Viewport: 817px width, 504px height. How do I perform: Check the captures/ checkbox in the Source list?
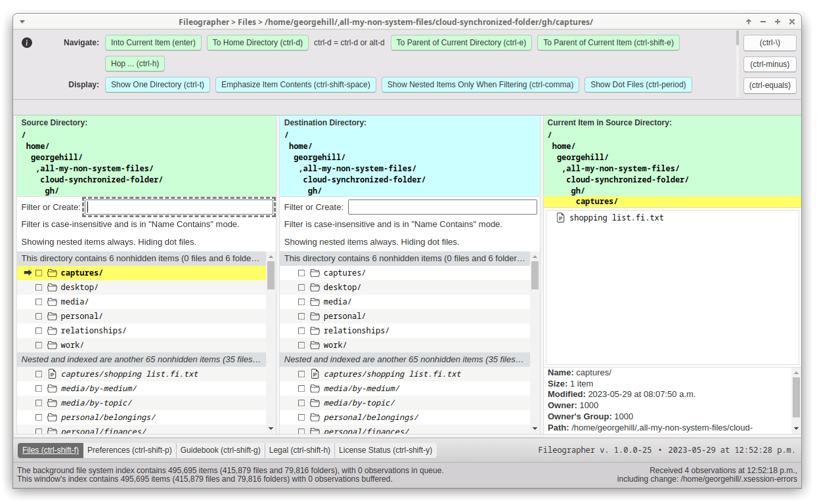tap(39, 273)
